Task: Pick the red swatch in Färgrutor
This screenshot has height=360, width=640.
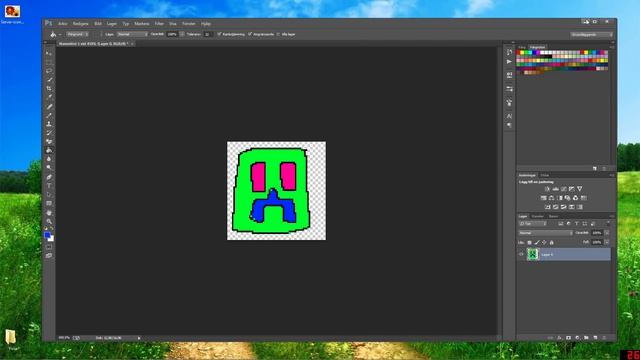Action: coord(518,53)
